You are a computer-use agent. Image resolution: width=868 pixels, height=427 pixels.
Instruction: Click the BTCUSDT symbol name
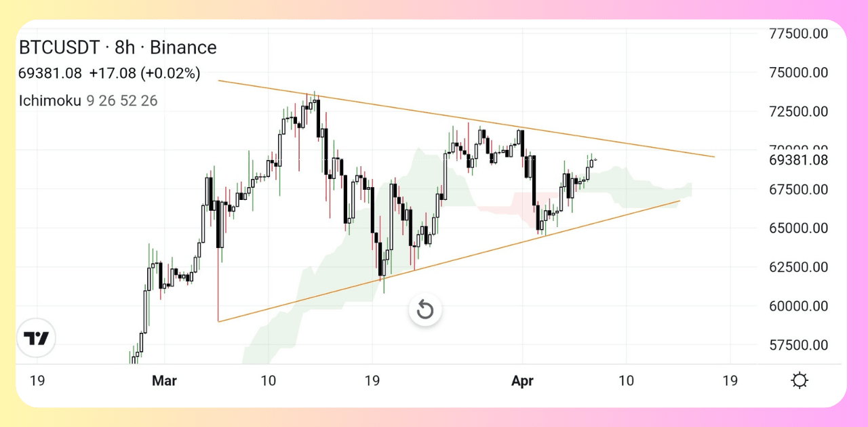tap(59, 47)
